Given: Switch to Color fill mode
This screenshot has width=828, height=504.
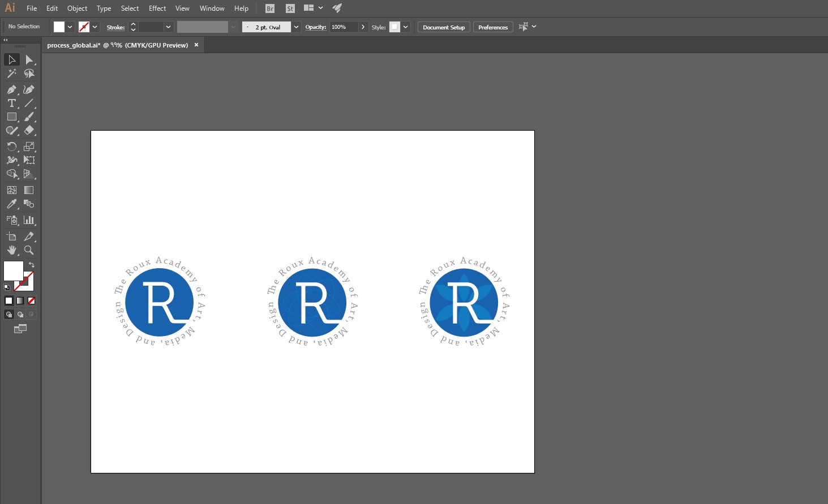Looking at the screenshot, I should [x=9, y=301].
